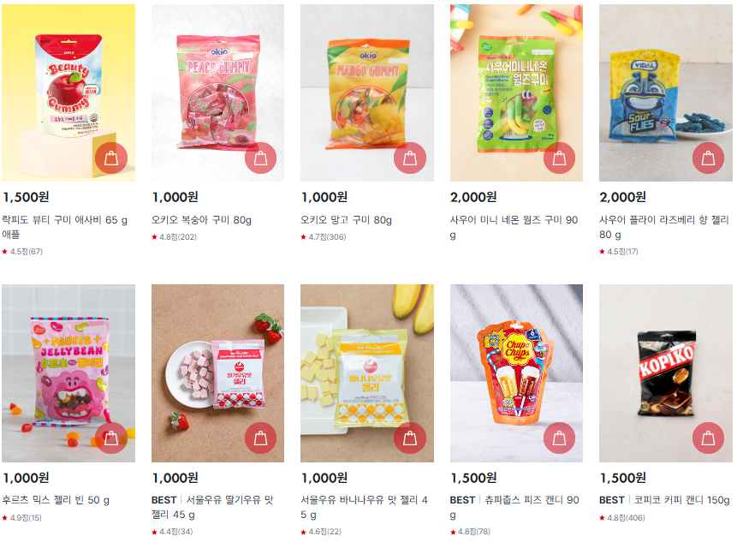Add strawberry milk jelly to cart
Image resolution: width=737 pixels, height=560 pixels.
tap(260, 438)
